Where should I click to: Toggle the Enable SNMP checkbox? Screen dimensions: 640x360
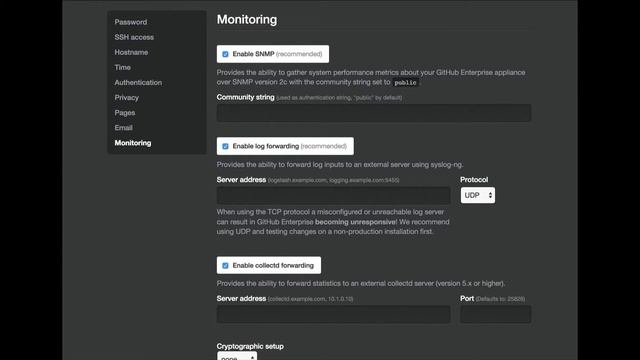[225, 54]
